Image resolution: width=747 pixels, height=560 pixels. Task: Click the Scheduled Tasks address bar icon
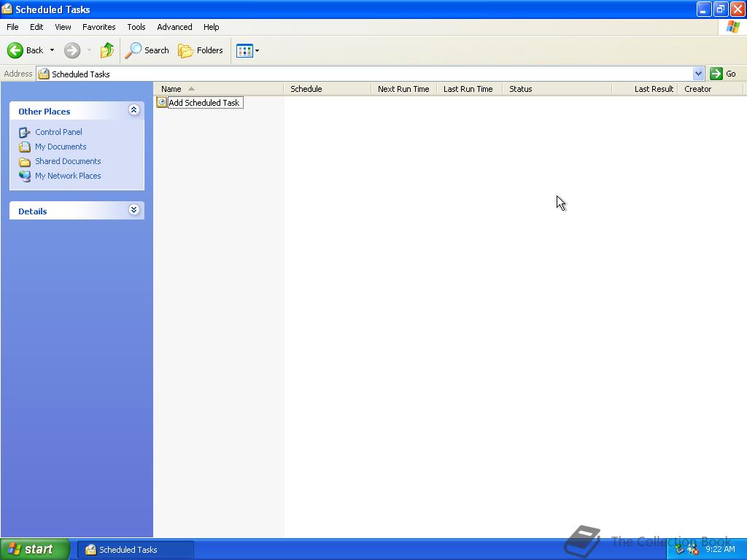44,74
